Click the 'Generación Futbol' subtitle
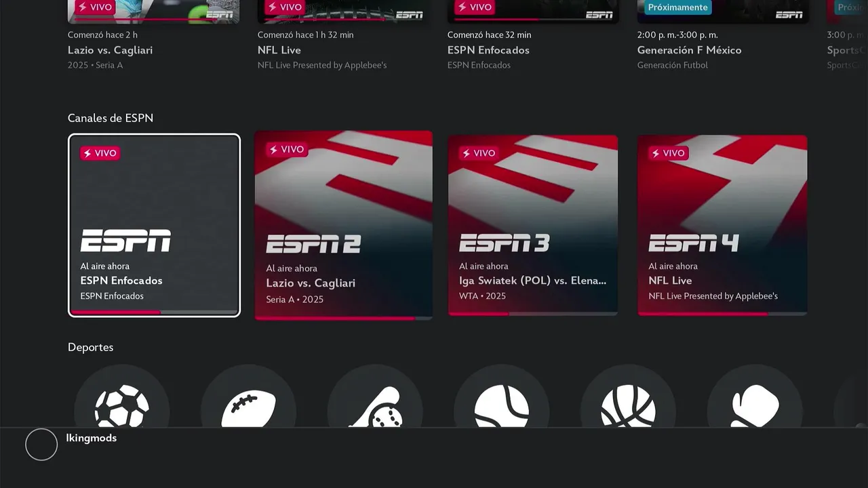Image resolution: width=868 pixels, height=488 pixels. [x=673, y=65]
